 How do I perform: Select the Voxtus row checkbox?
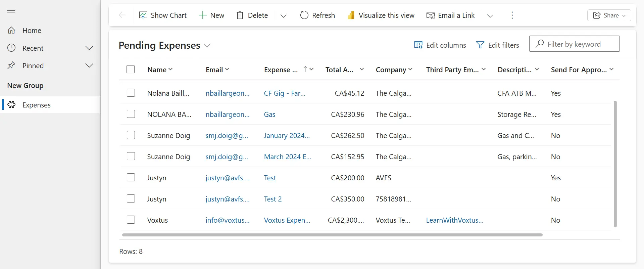[131, 220]
